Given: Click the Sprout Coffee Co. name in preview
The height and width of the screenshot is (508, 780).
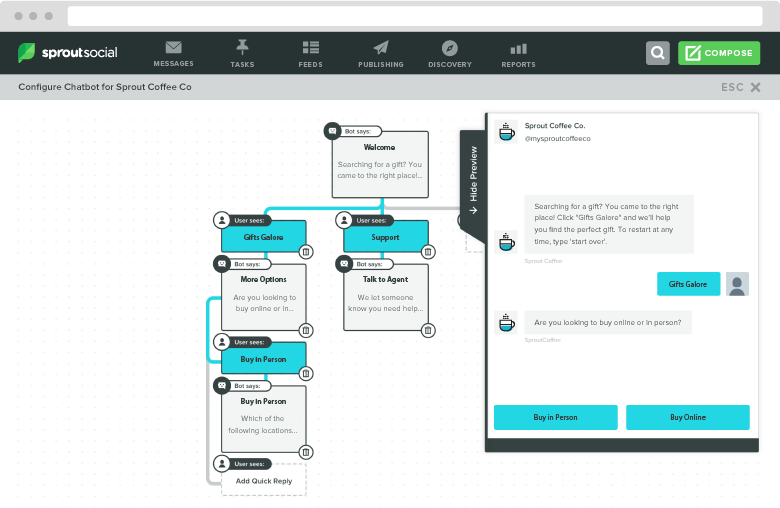Looking at the screenshot, I should click(x=555, y=126).
